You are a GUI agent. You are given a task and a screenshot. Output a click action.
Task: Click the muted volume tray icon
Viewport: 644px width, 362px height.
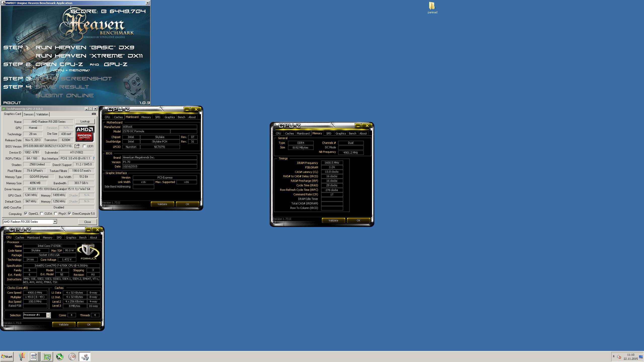(x=619, y=357)
